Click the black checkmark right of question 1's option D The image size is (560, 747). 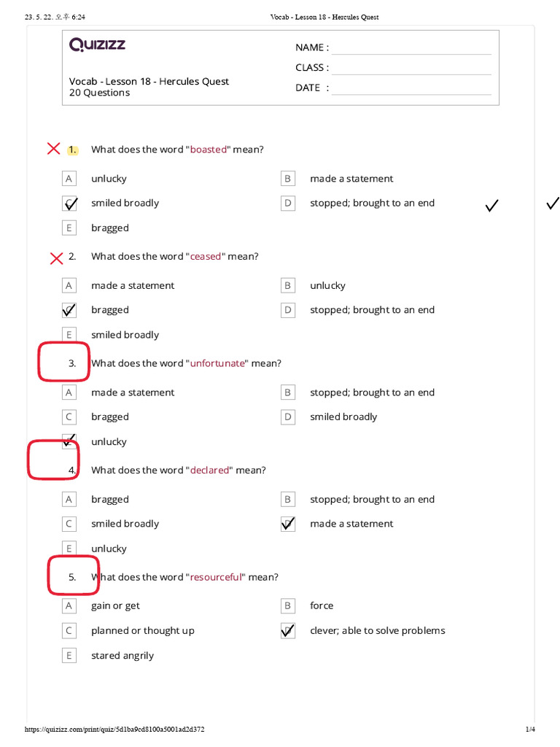(492, 205)
